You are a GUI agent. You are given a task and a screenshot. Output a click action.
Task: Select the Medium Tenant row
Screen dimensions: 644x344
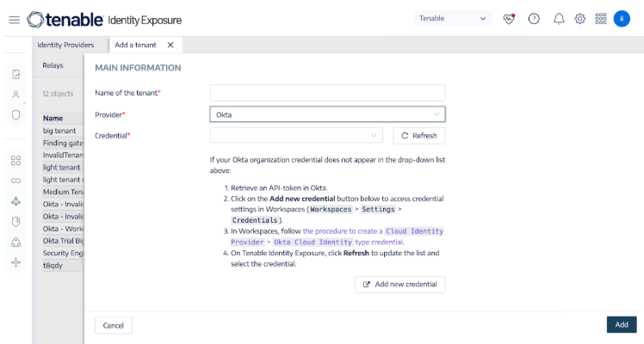click(x=63, y=192)
